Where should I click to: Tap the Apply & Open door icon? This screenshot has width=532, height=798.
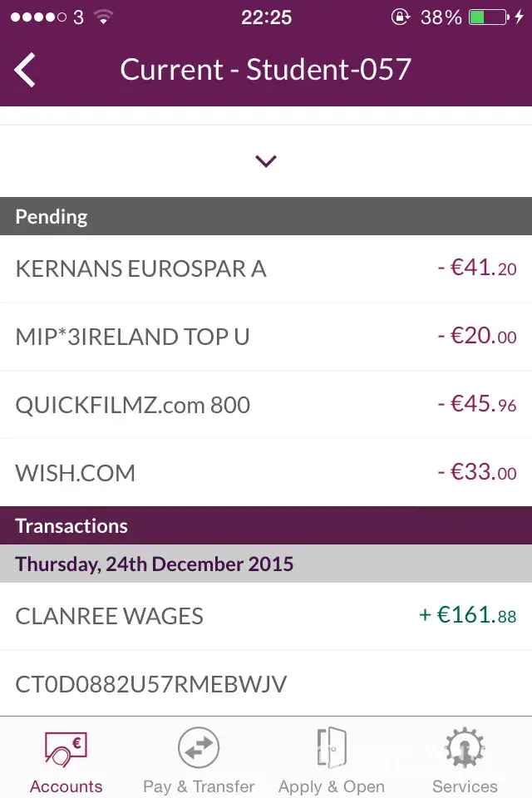332,748
